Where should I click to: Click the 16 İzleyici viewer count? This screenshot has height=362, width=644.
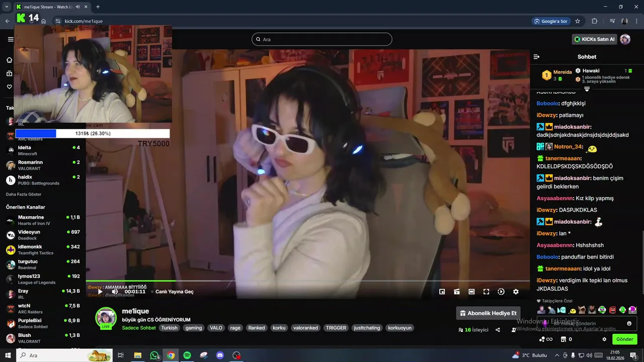pos(473,330)
